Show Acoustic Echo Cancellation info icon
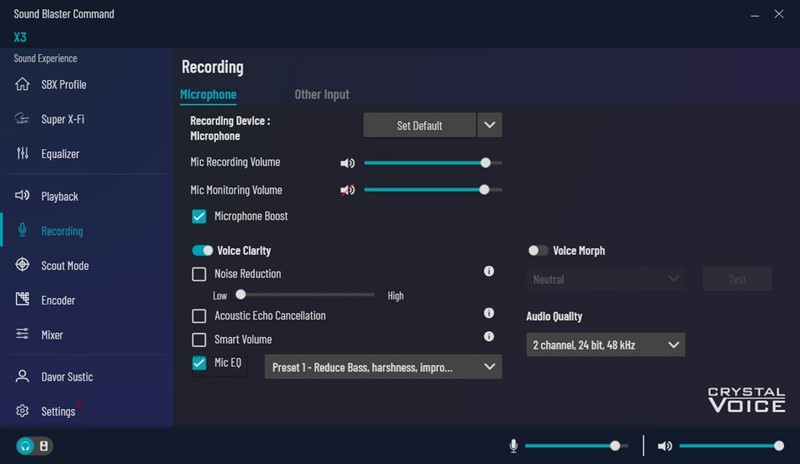 [489, 314]
